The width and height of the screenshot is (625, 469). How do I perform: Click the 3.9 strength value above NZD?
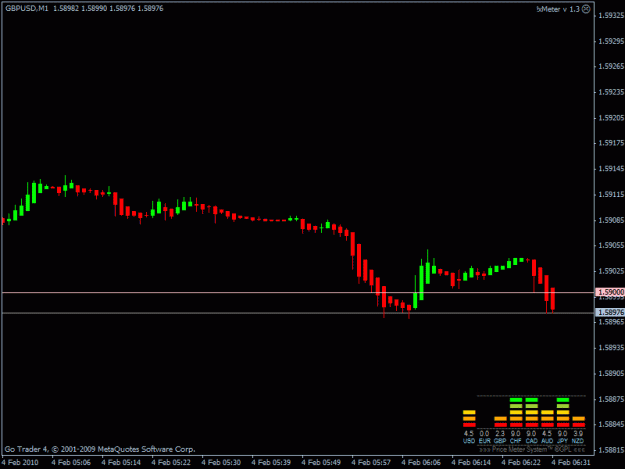[578, 434]
